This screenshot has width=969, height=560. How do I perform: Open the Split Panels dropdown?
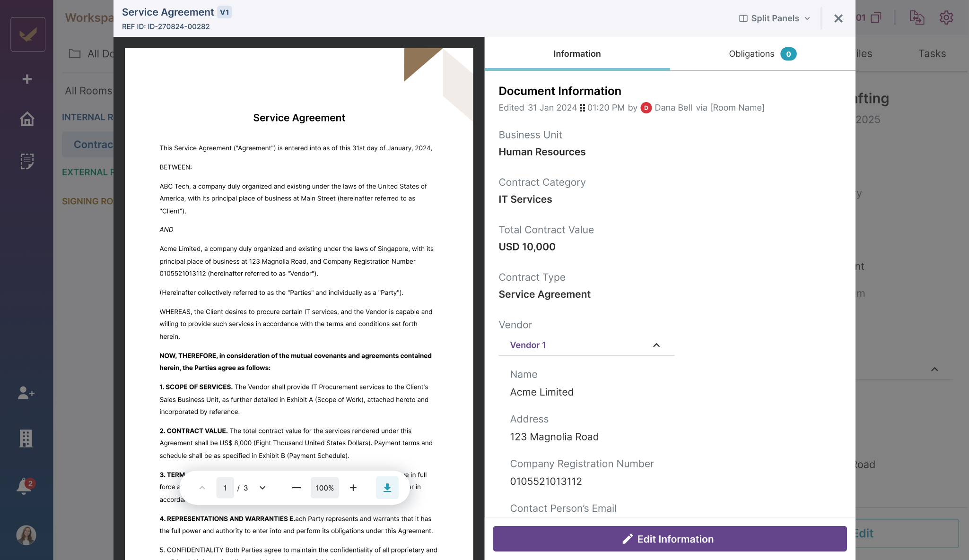click(774, 18)
